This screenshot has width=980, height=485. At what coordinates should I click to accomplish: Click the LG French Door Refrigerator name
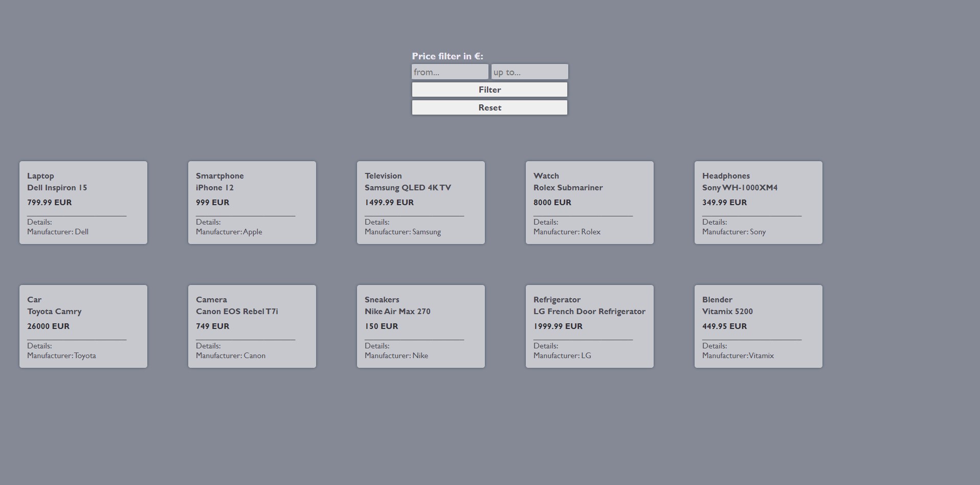(x=589, y=312)
